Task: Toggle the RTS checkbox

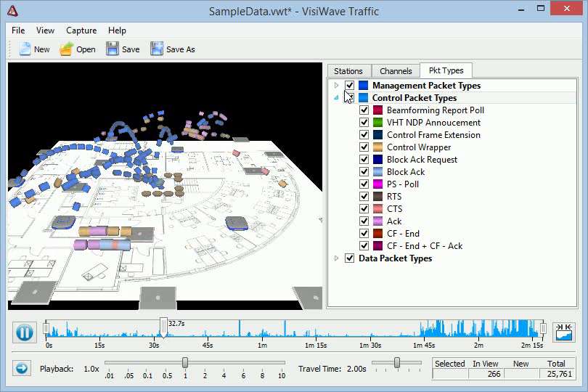Action: click(364, 196)
